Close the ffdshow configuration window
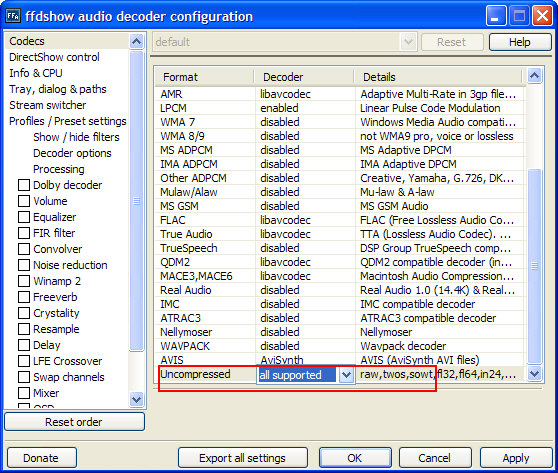 coord(542,16)
